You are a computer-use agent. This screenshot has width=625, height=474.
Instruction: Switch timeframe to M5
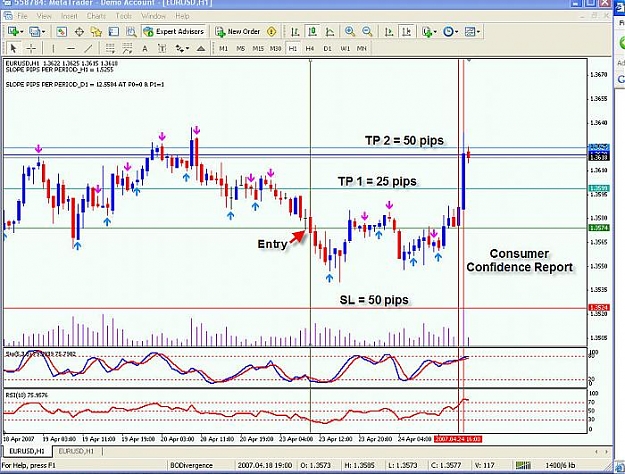pos(240,49)
